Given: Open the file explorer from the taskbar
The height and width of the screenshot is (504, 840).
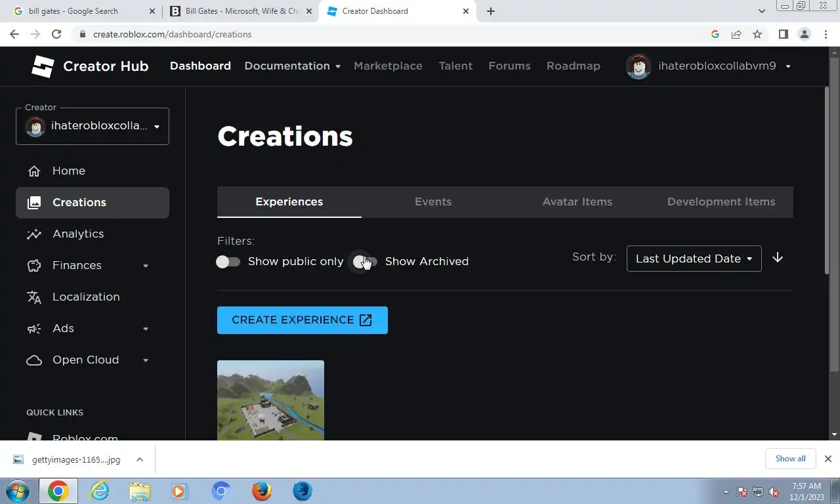Looking at the screenshot, I should [139, 491].
